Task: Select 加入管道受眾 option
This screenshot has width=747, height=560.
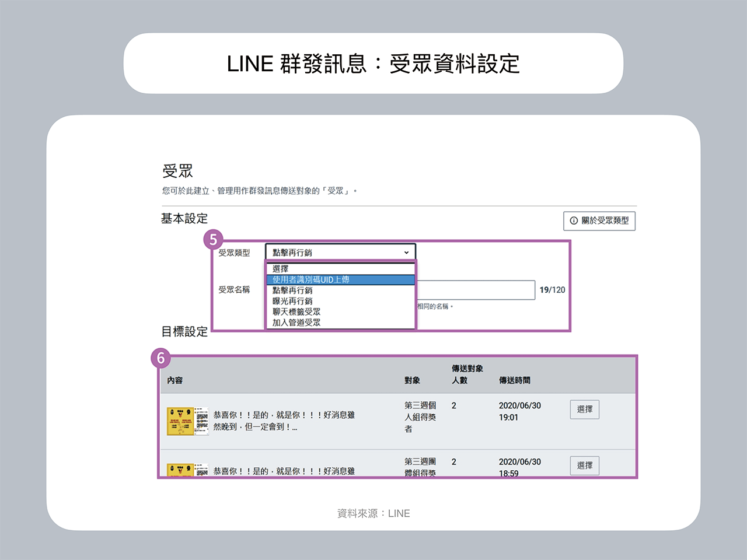Action: (x=341, y=322)
